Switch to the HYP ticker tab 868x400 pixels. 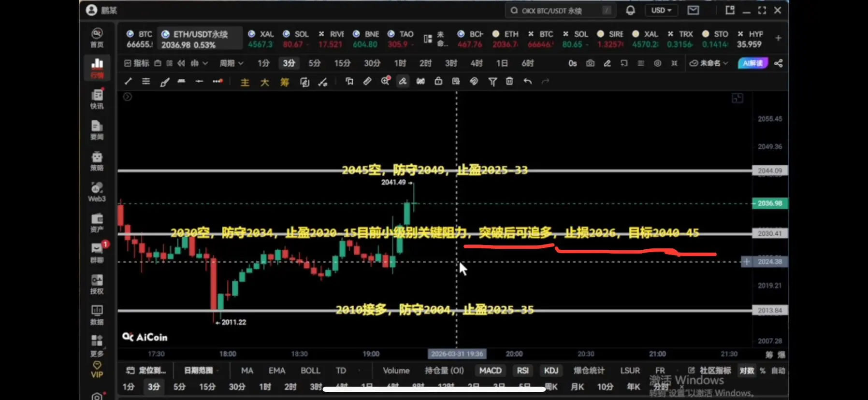coord(750,39)
